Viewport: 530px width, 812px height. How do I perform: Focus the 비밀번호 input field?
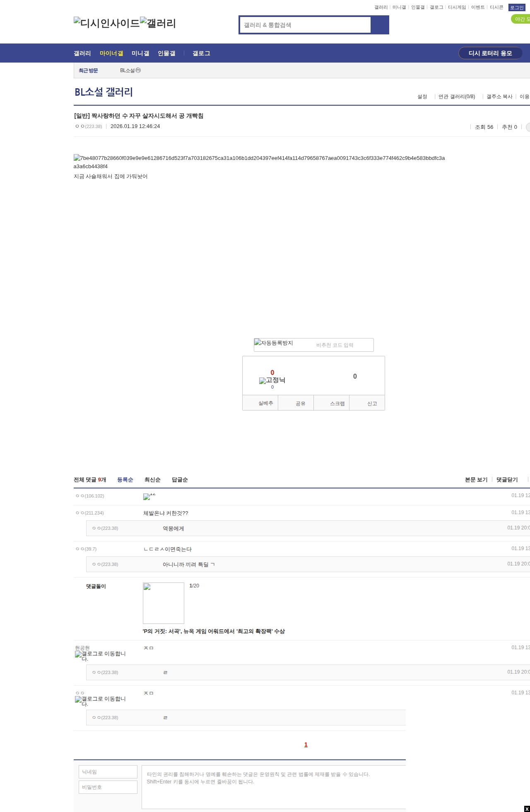(x=108, y=787)
